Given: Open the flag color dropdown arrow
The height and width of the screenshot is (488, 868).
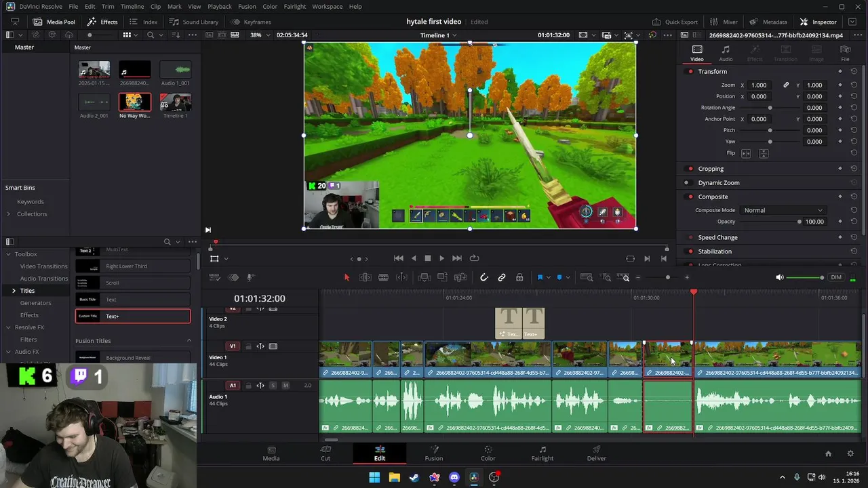Looking at the screenshot, I should (x=548, y=277).
